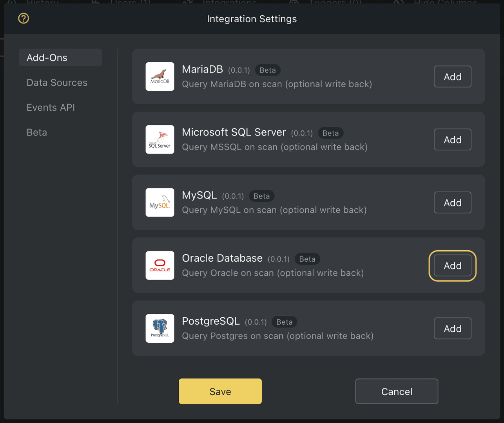Click the Beta badge beside Oracle Database
The image size is (504, 423).
[307, 259]
